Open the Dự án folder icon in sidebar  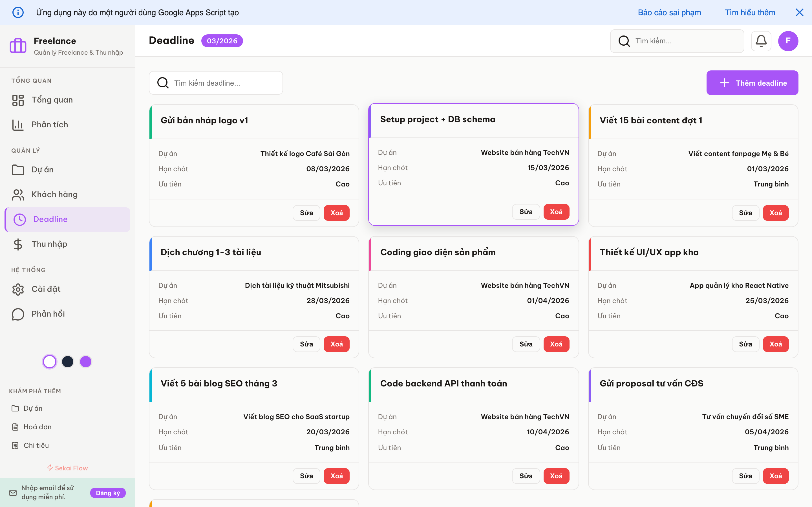click(x=18, y=169)
